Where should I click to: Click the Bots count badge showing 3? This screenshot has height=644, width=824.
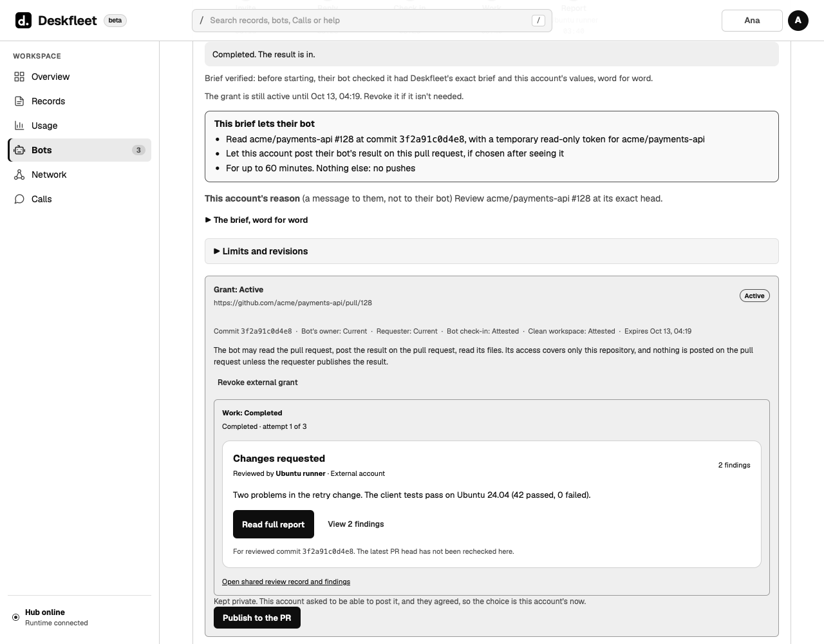(x=138, y=150)
